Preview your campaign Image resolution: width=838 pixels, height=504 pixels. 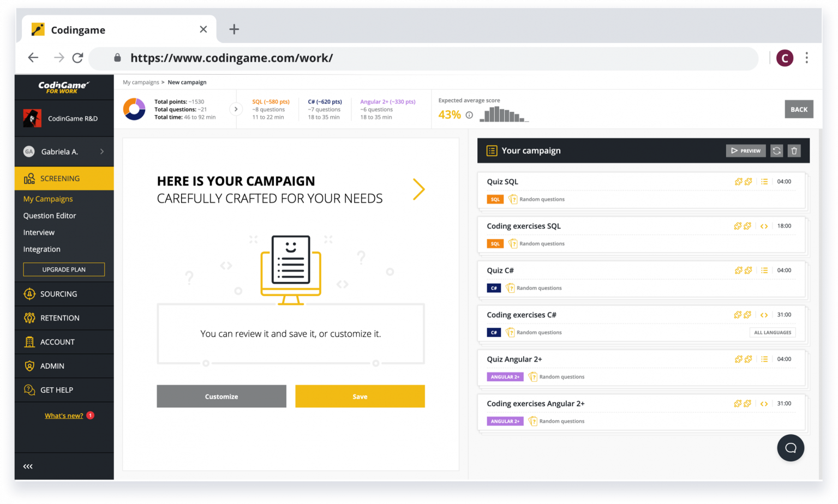[746, 151]
